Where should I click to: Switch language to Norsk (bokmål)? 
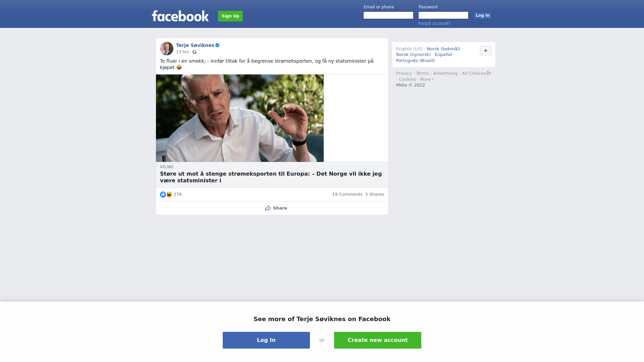(443, 49)
